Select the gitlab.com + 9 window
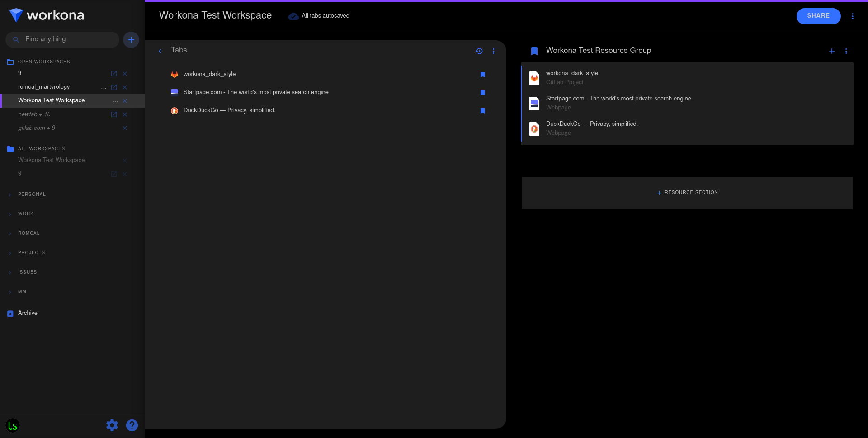 (37, 128)
